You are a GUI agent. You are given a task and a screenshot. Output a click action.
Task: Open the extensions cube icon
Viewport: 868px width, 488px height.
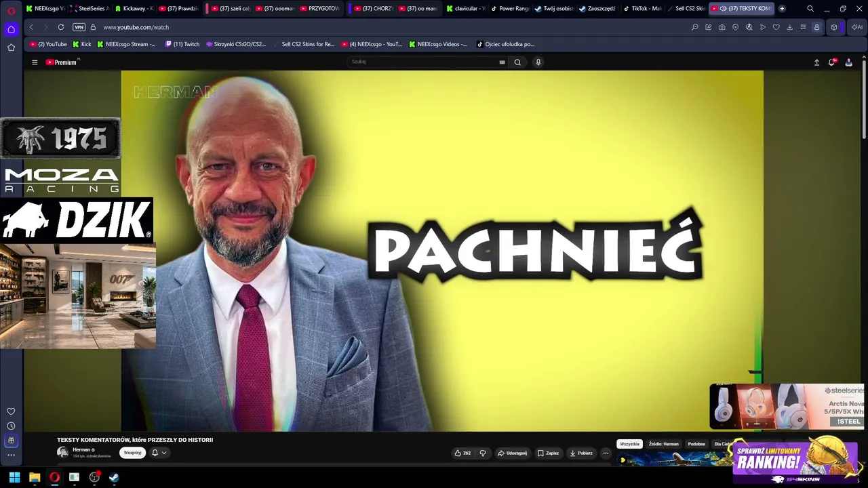tap(834, 27)
